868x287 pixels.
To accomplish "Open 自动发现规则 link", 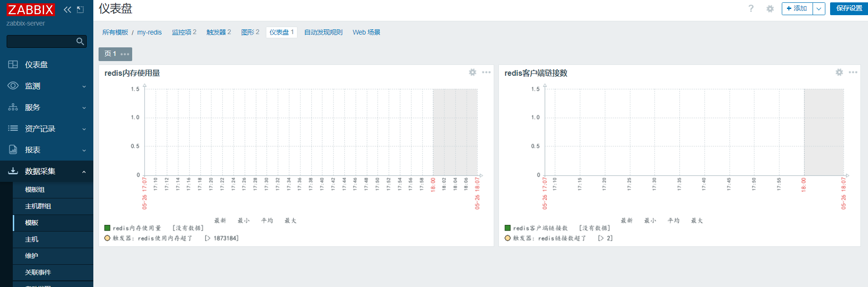I will click(323, 32).
